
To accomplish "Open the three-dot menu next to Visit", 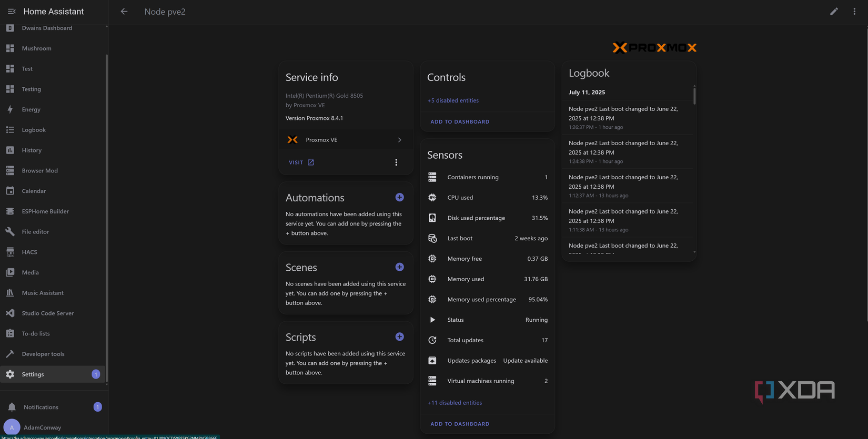I will point(396,162).
